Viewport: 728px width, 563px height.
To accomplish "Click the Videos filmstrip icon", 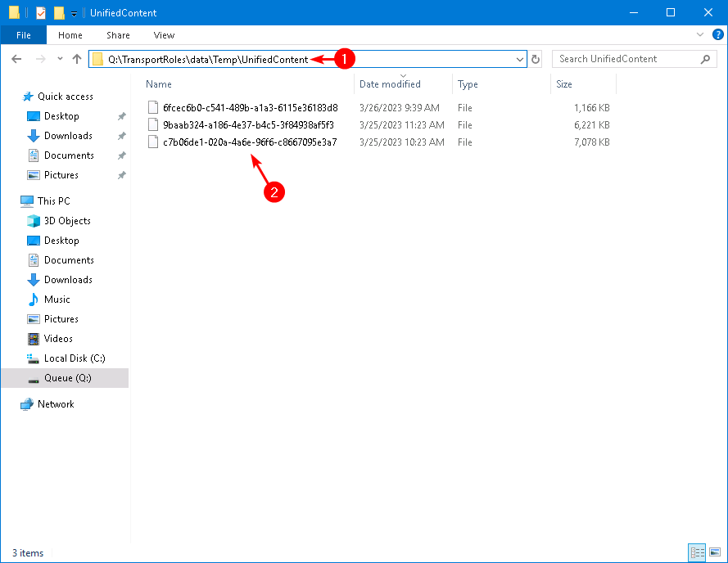I will pyautogui.click(x=34, y=339).
